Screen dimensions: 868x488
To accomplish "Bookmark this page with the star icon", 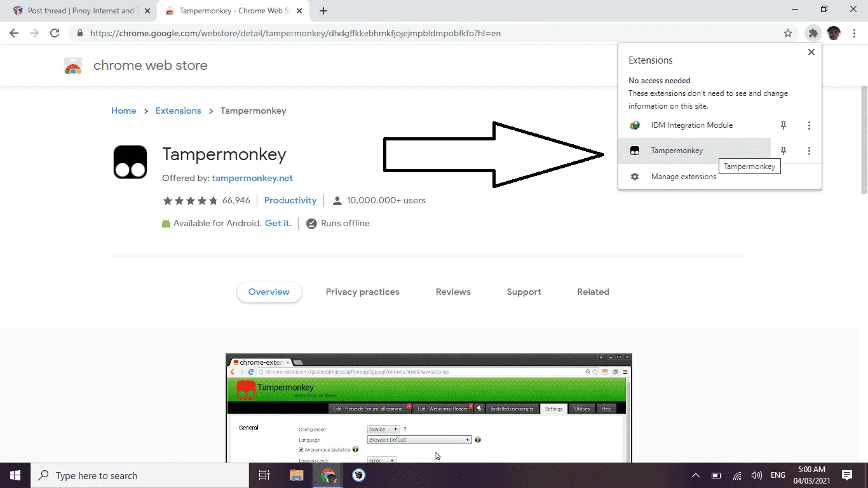I will pos(788,33).
